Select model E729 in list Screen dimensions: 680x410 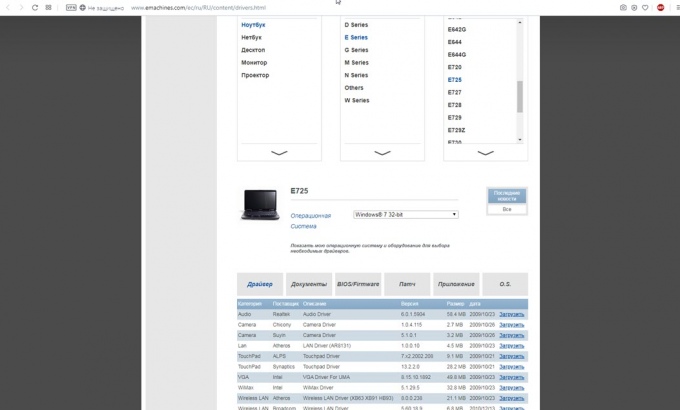tap(454, 118)
